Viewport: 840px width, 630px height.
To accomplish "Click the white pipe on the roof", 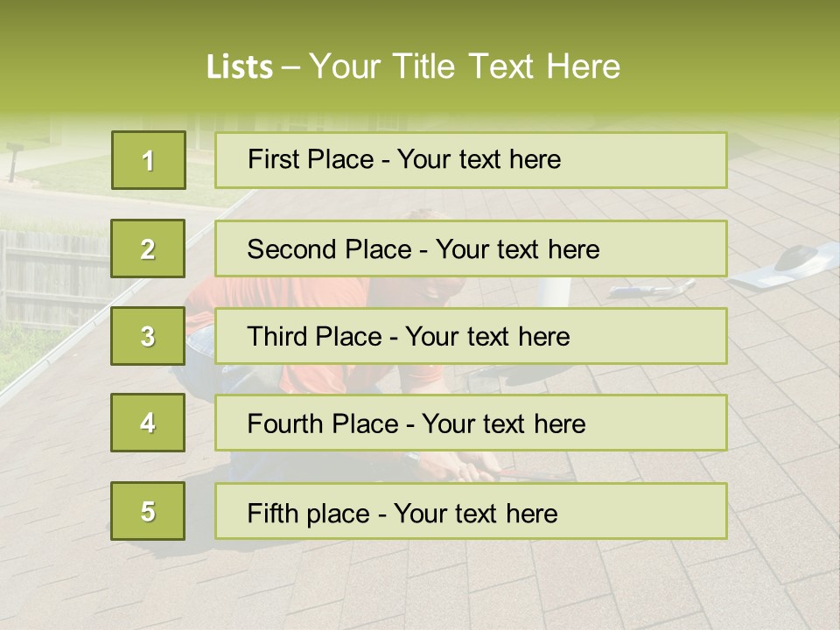I will 554,291.
